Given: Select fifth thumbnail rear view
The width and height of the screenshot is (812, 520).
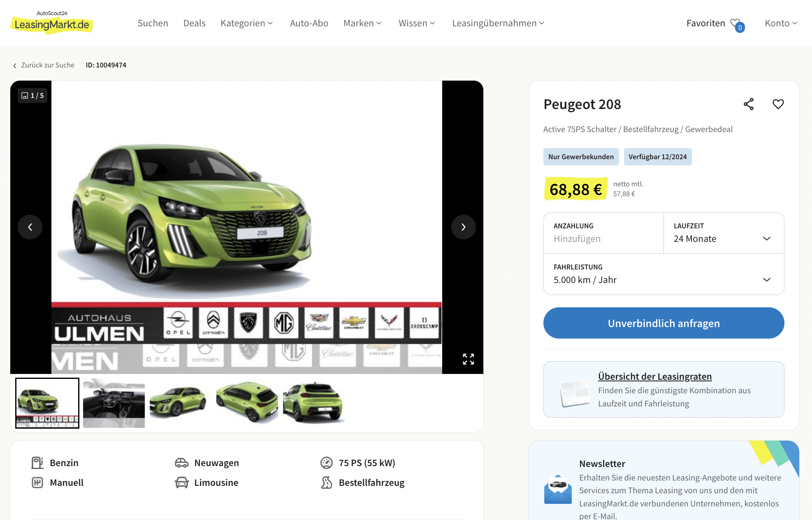Looking at the screenshot, I should [314, 403].
